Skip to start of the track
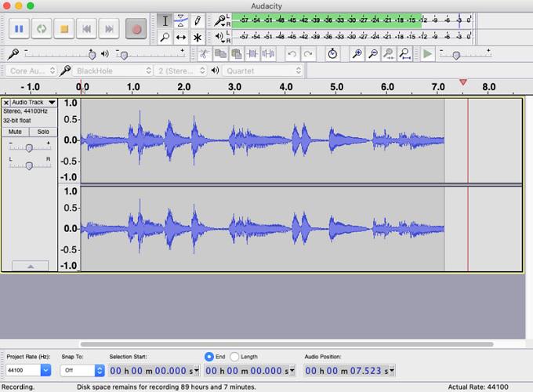This screenshot has width=533, height=392. click(x=87, y=29)
